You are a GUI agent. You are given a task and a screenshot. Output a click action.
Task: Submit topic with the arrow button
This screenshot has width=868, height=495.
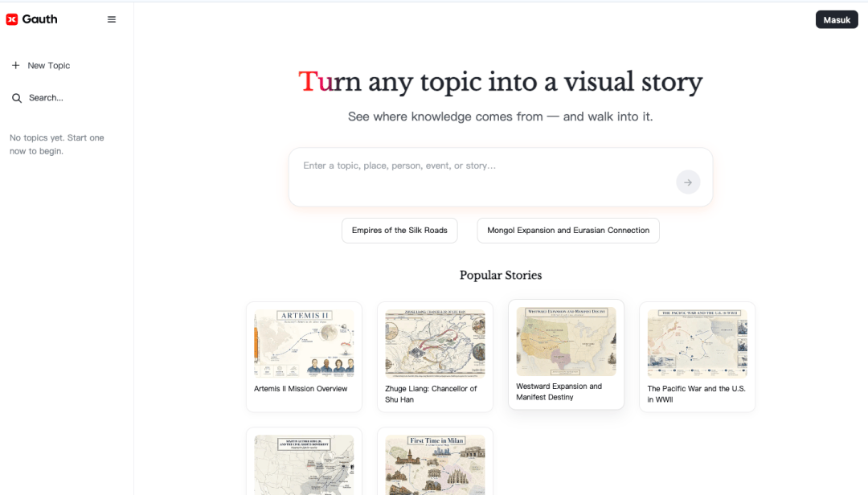click(687, 182)
